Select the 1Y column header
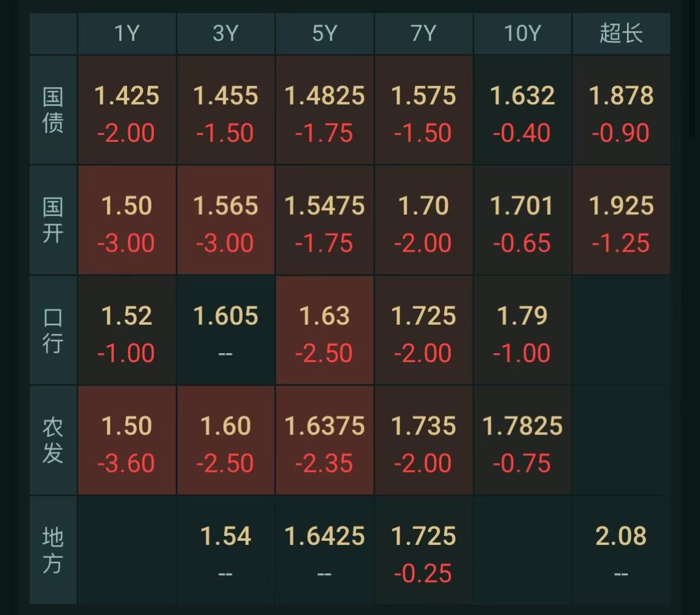This screenshot has width=700, height=615. click(127, 33)
